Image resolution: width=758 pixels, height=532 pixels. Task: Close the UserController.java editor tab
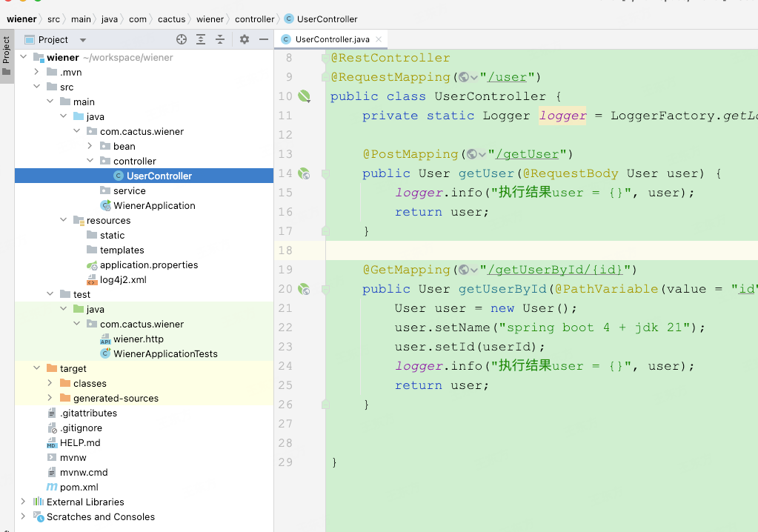point(379,39)
